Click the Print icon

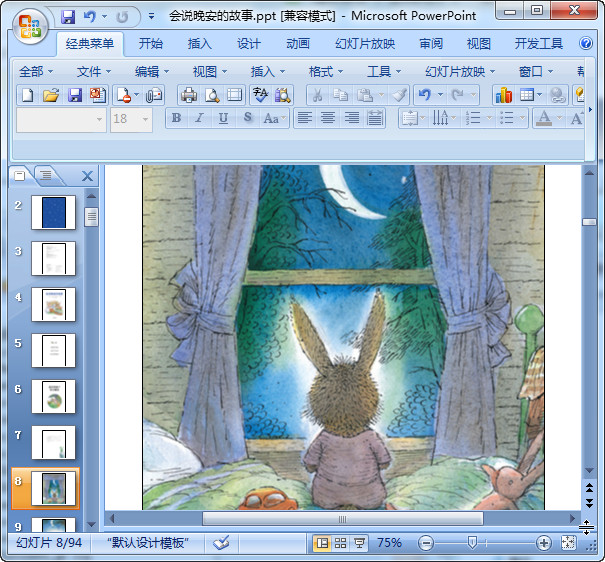pyautogui.click(x=189, y=95)
